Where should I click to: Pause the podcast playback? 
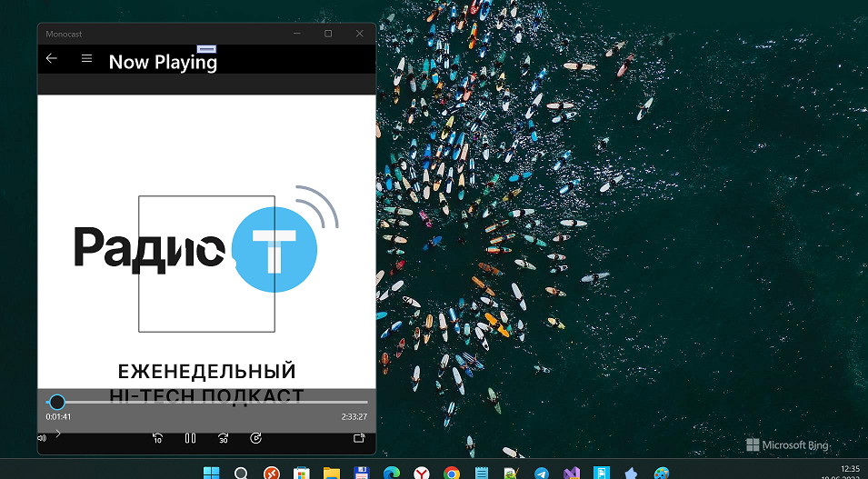pos(190,438)
